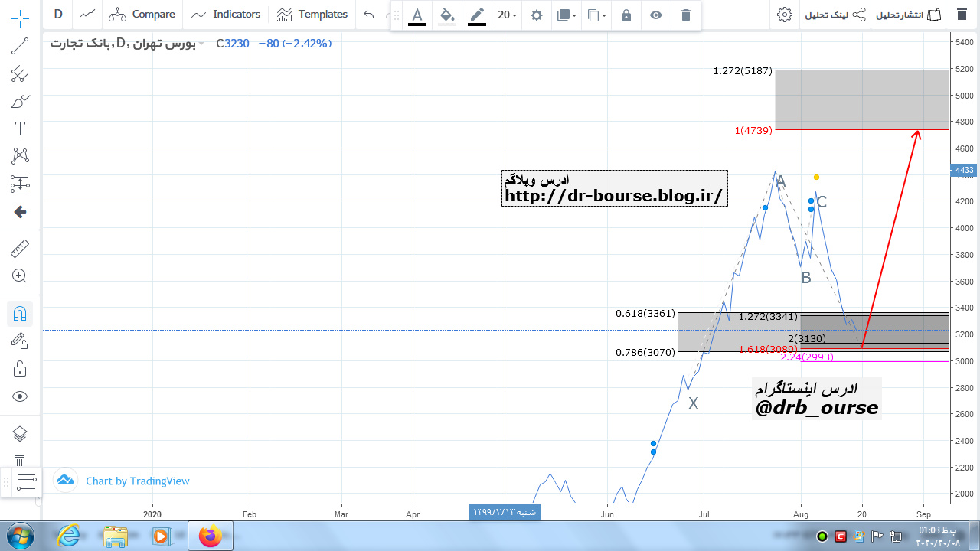Hide the selected drawing with eye icon

(655, 15)
